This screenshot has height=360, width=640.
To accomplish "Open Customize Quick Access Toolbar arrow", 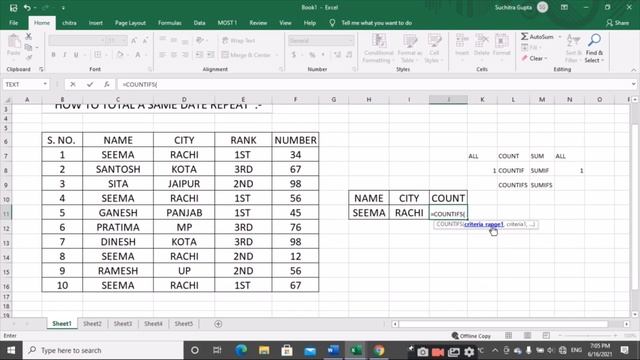I will [63, 8].
